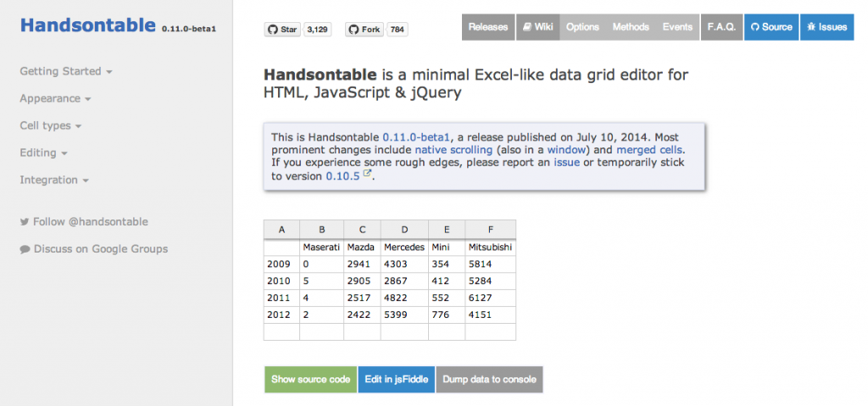868x406 pixels.
Task: Select cell with value 2517
Action: (x=362, y=298)
